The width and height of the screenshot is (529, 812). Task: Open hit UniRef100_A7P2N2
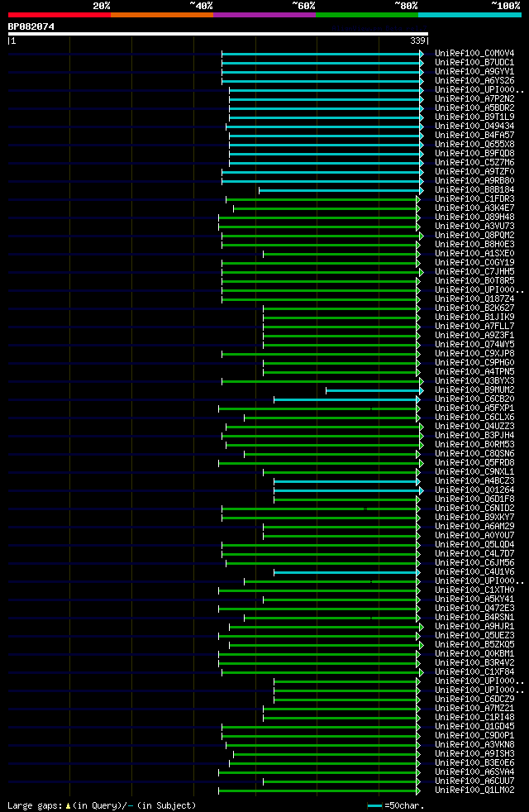[474, 99]
